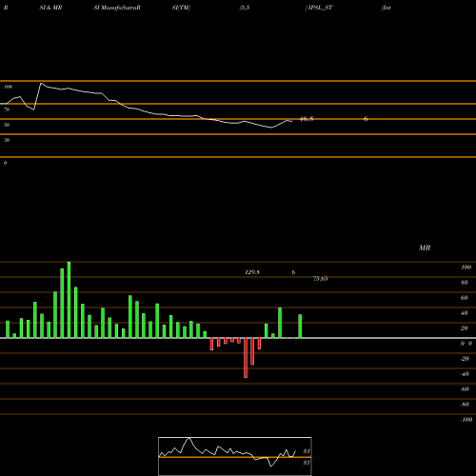Click the '-40' label on the MR right axis
476x476 pixels.
pyautogui.click(x=465, y=374)
